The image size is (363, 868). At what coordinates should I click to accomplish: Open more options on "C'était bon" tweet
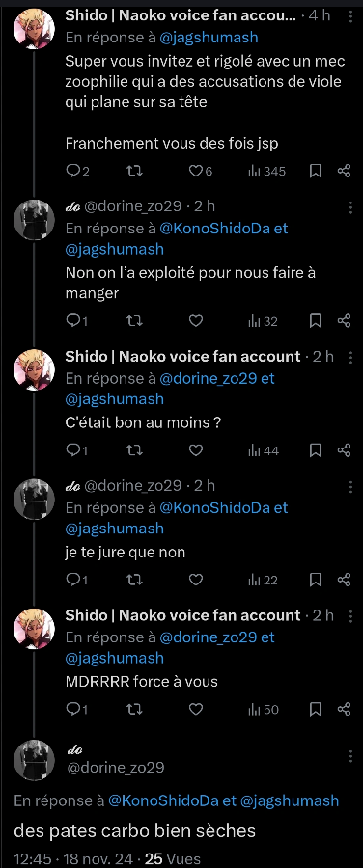click(x=350, y=357)
